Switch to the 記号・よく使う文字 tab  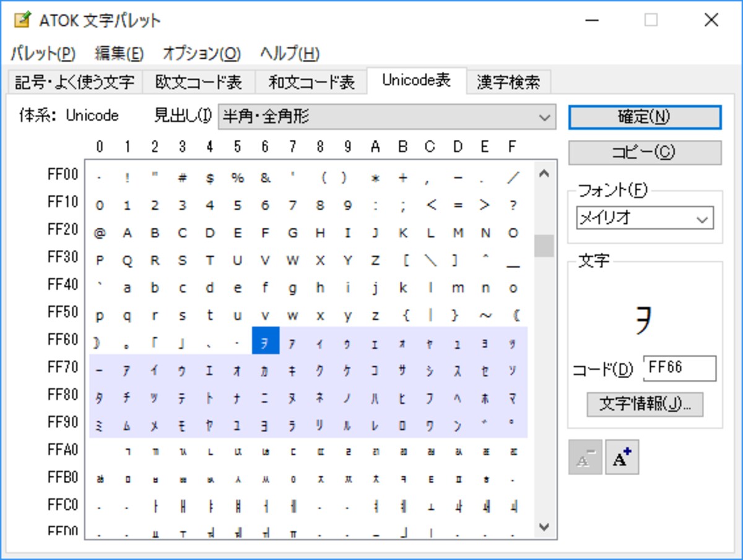pyautogui.click(x=74, y=82)
